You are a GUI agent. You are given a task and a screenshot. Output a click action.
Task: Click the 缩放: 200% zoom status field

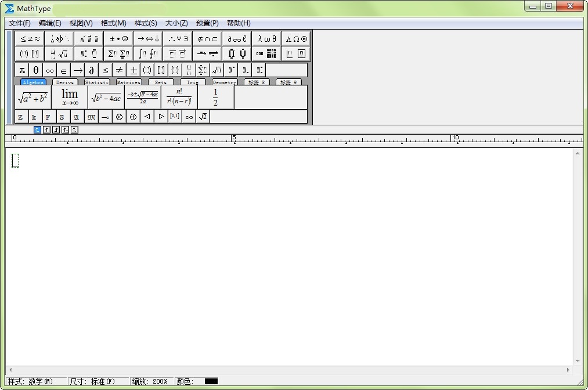click(151, 381)
